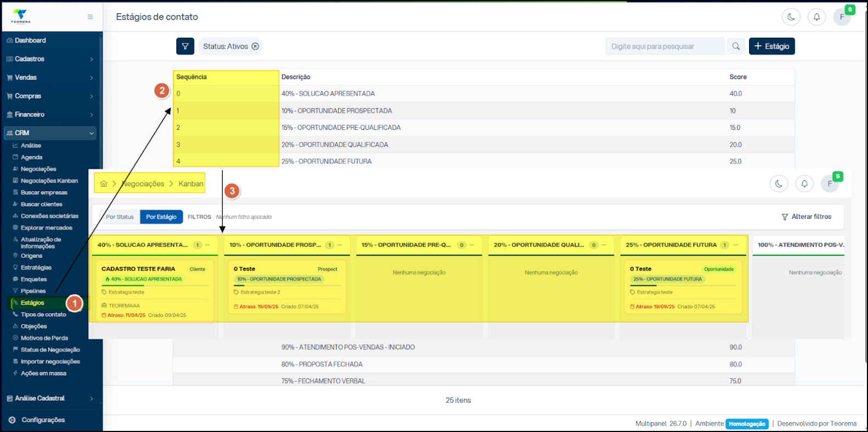
Task: Expand the Cadastros sidebar chevron
Action: (x=92, y=59)
